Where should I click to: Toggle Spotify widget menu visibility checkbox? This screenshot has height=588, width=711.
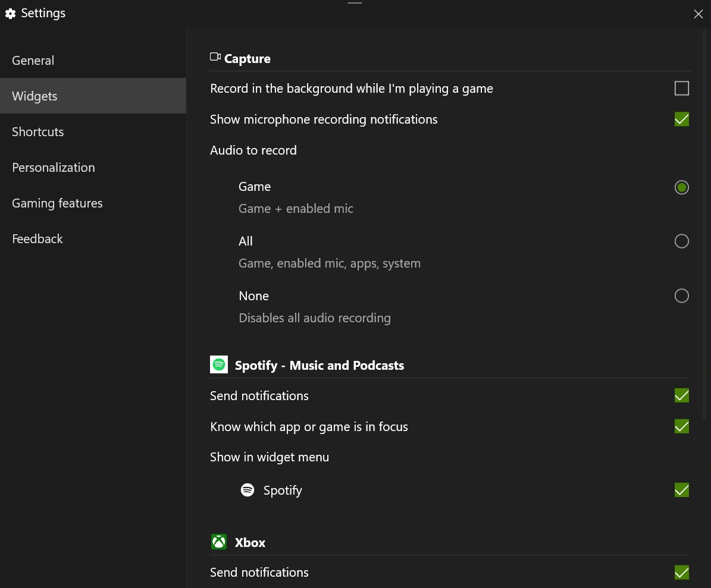(x=681, y=490)
